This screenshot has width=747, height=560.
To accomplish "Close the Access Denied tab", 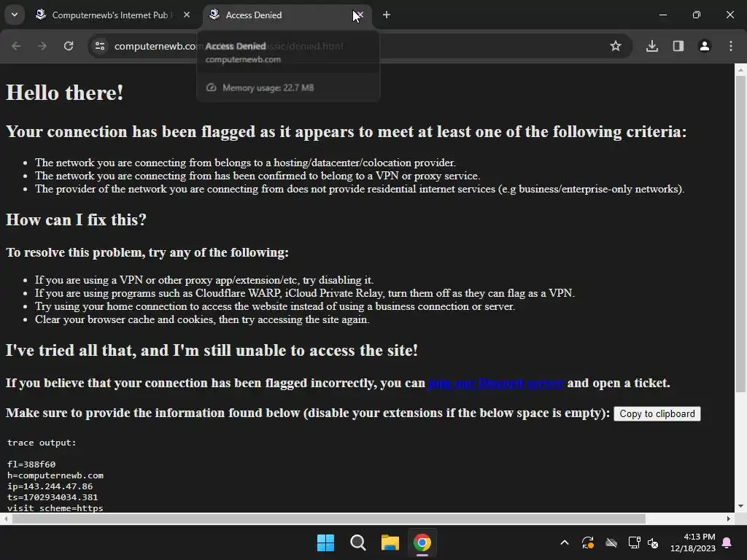I will coord(359,15).
